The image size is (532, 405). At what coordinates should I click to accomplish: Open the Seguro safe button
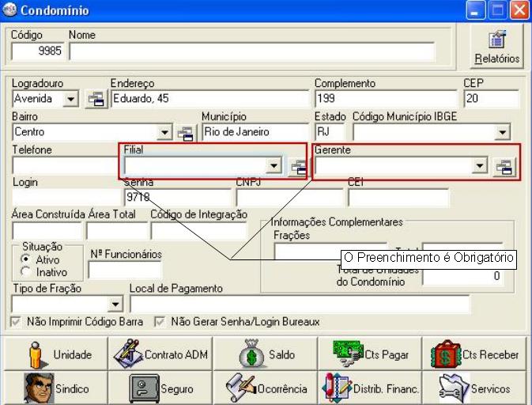pos(160,388)
